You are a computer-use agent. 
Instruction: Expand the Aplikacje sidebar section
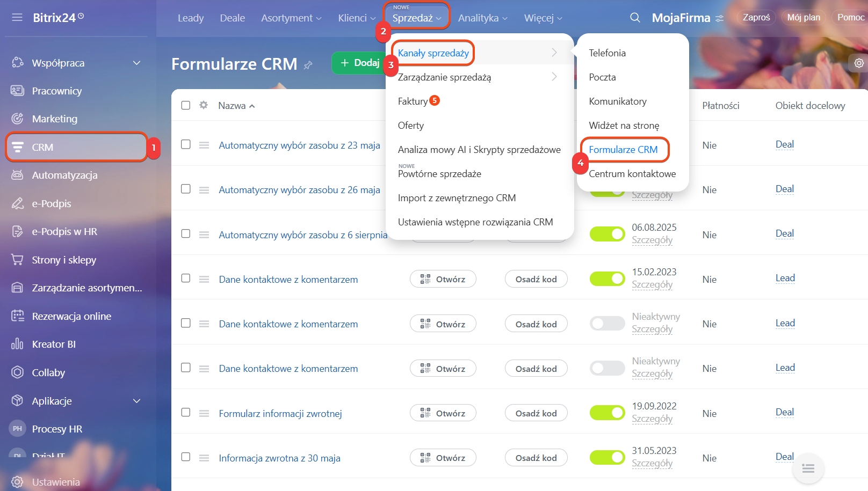136,401
